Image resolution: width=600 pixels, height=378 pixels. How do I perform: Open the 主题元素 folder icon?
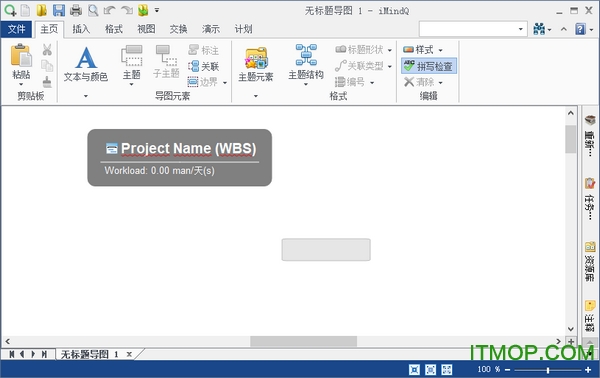pos(256,58)
